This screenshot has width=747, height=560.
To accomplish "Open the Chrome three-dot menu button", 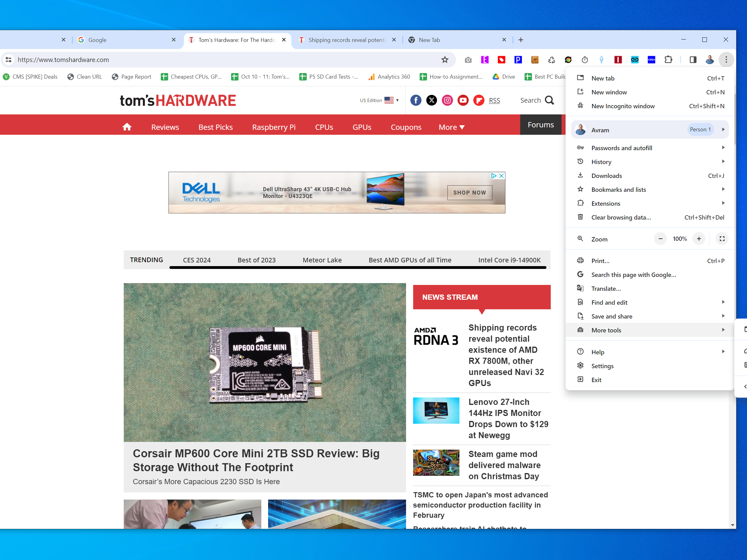I will 726,60.
